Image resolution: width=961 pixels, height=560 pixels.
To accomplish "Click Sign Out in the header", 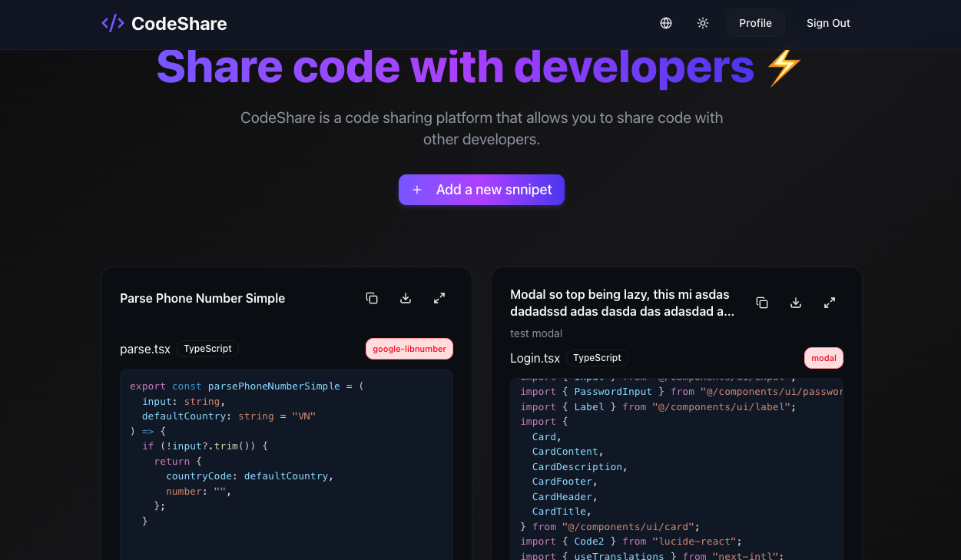I will (828, 23).
